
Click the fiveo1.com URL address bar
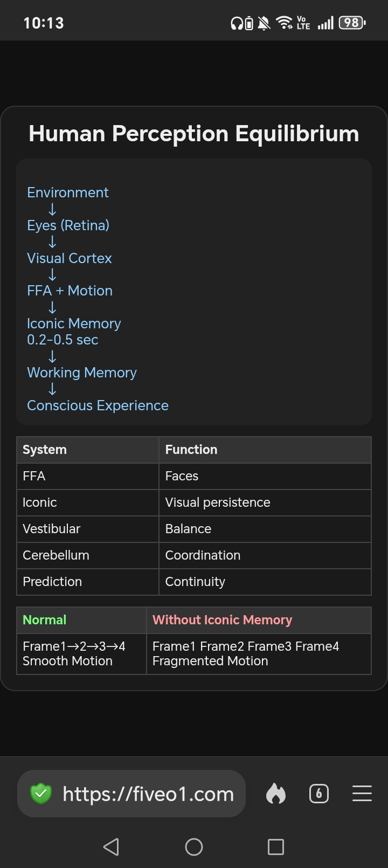tap(131, 794)
